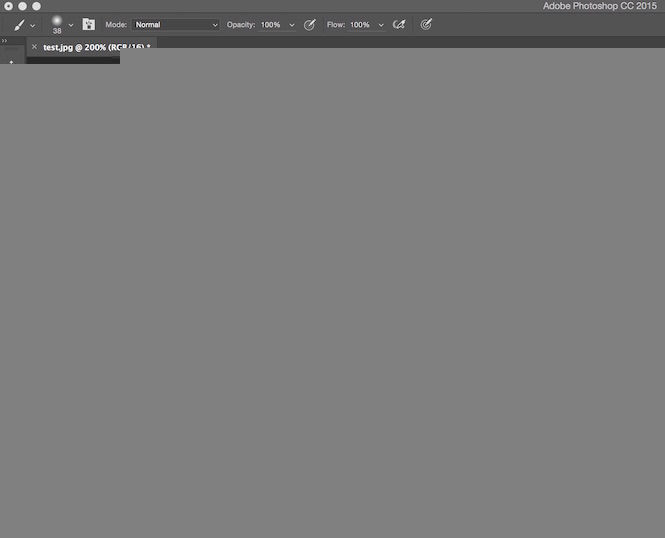Expand the brush preset picker arrow
This screenshot has width=665, height=538.
(71, 25)
